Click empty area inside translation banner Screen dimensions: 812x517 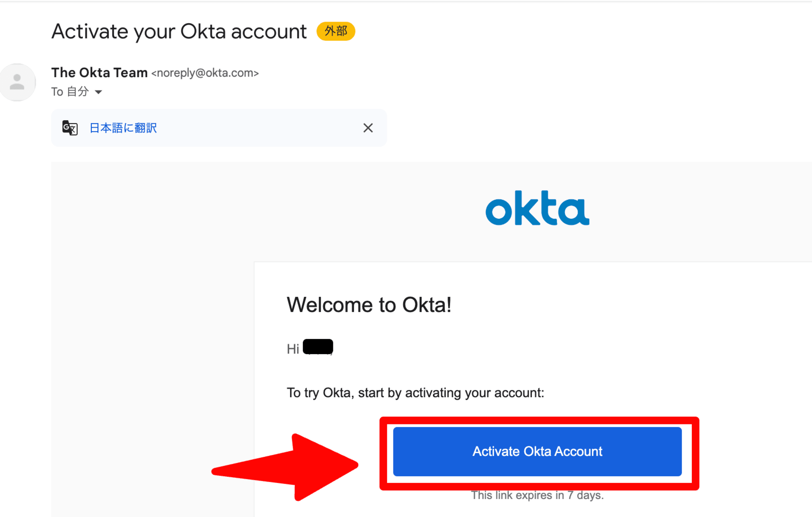pos(260,128)
